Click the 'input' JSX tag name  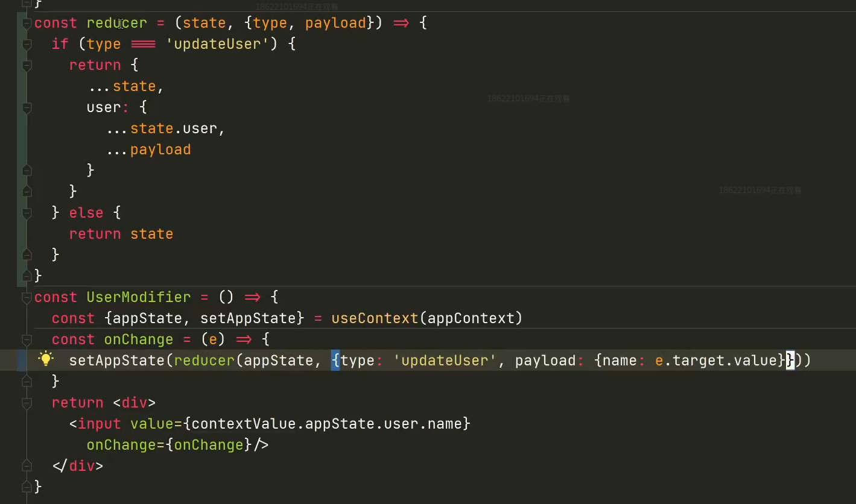coord(100,424)
